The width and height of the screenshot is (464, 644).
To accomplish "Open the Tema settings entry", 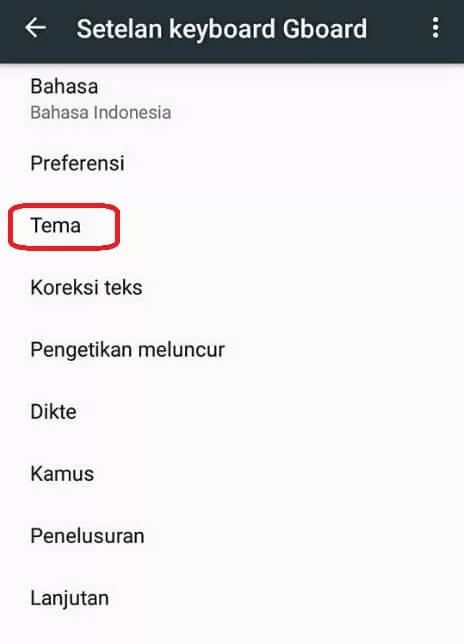I will coord(232,225).
